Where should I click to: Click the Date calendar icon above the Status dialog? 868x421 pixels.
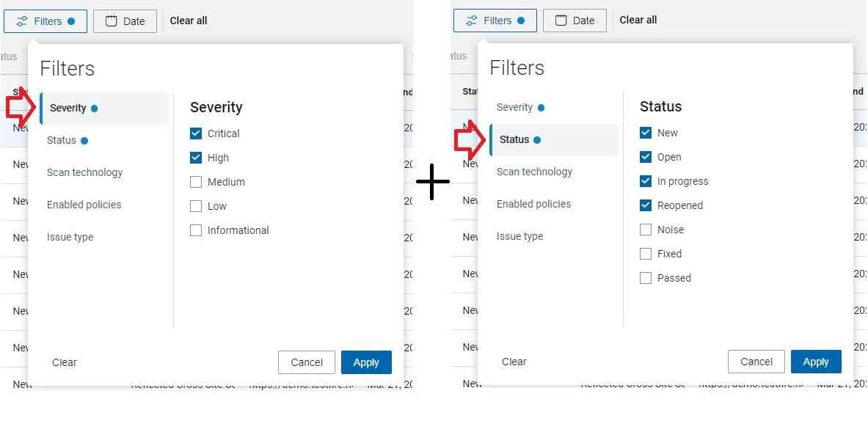561,21
